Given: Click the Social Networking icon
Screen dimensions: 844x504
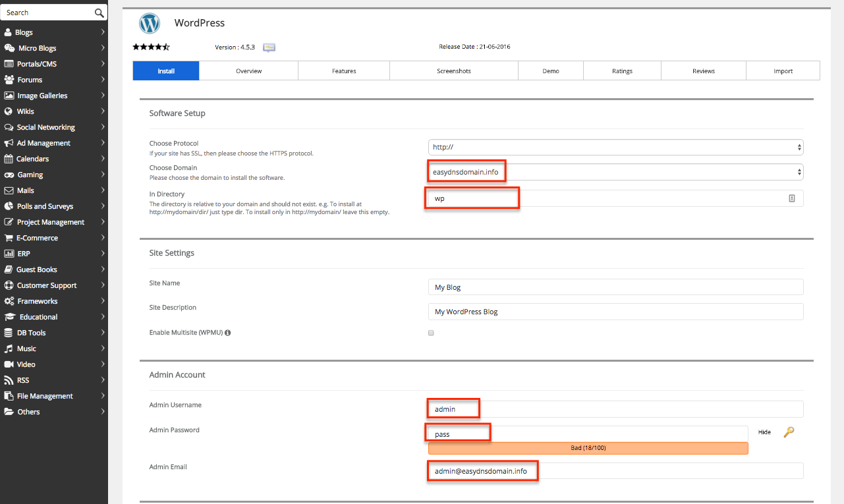Looking at the screenshot, I should [x=9, y=127].
